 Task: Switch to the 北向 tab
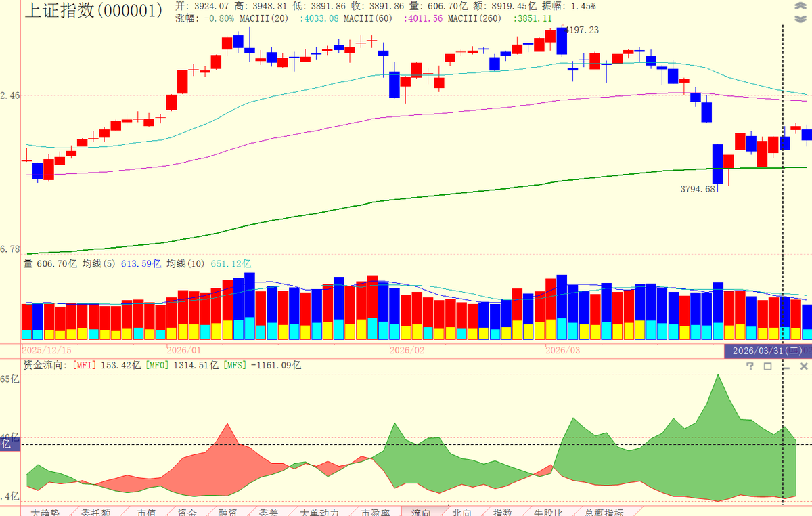tap(462, 512)
